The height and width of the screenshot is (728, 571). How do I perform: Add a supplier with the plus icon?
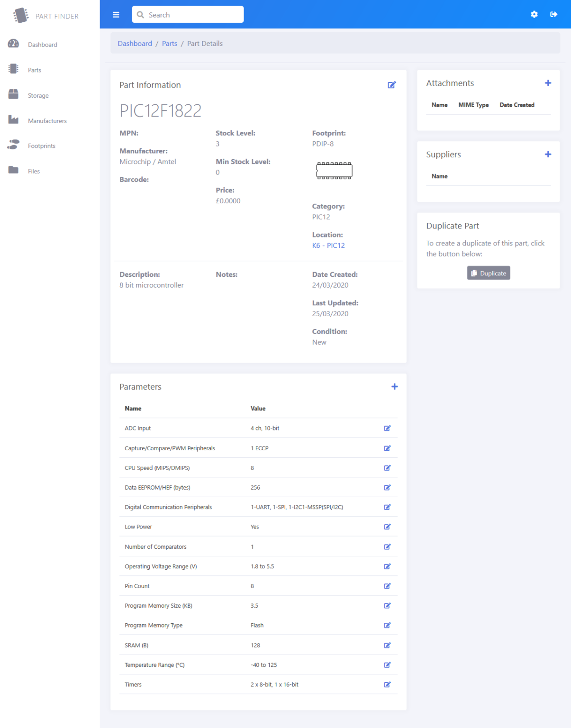(x=548, y=154)
